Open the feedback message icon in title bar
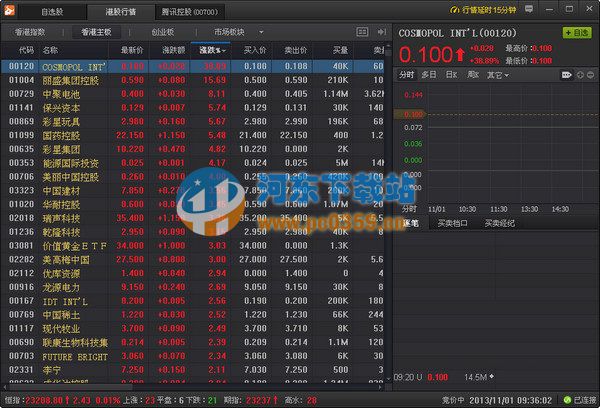 (529, 9)
